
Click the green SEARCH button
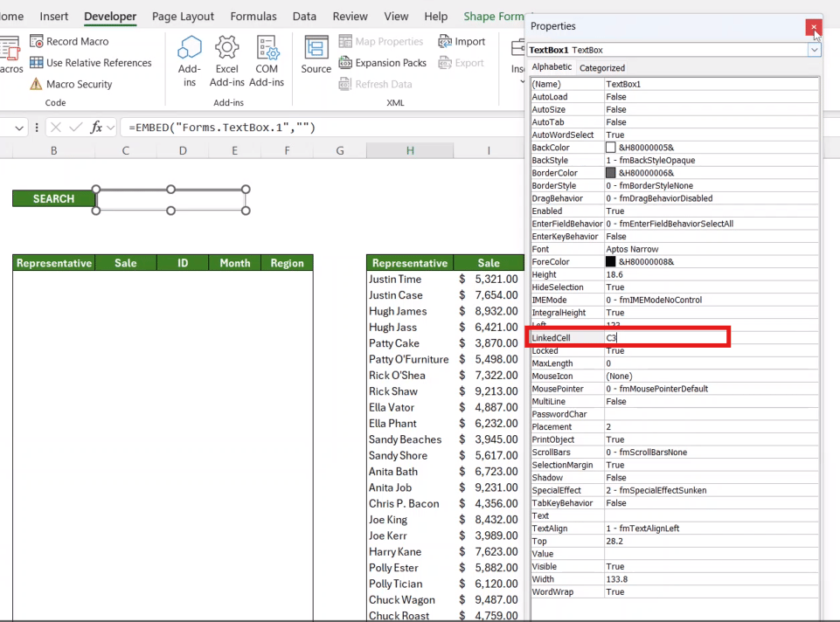pyautogui.click(x=53, y=198)
